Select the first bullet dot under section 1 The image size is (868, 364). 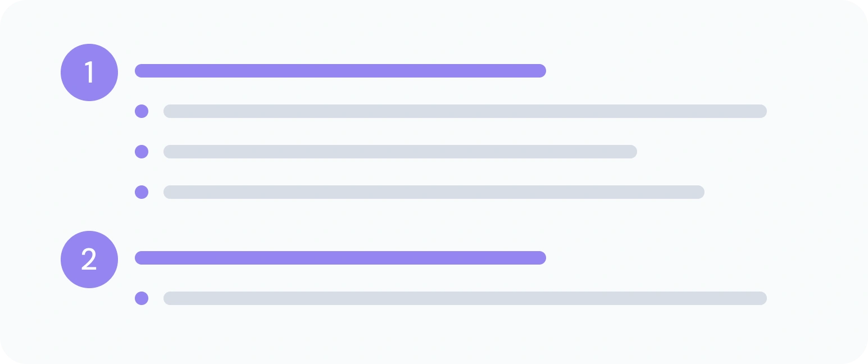pyautogui.click(x=142, y=111)
